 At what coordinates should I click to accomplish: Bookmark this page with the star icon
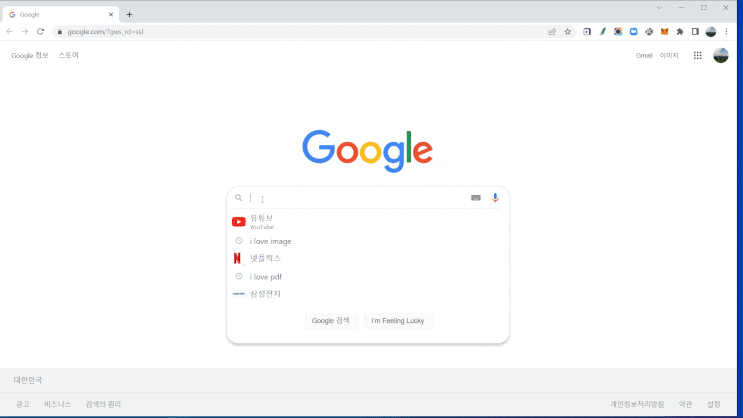[x=568, y=32]
